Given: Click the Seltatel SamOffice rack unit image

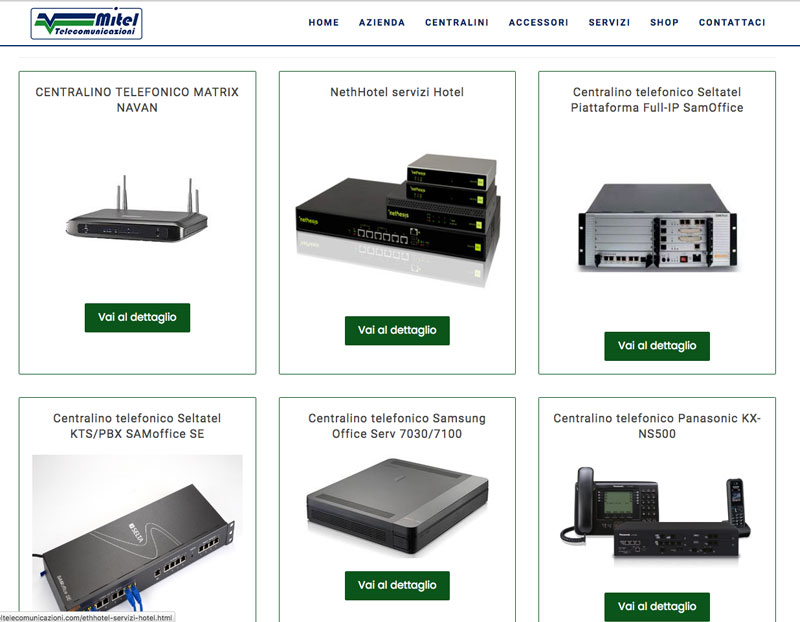Looking at the screenshot, I should (x=657, y=227).
